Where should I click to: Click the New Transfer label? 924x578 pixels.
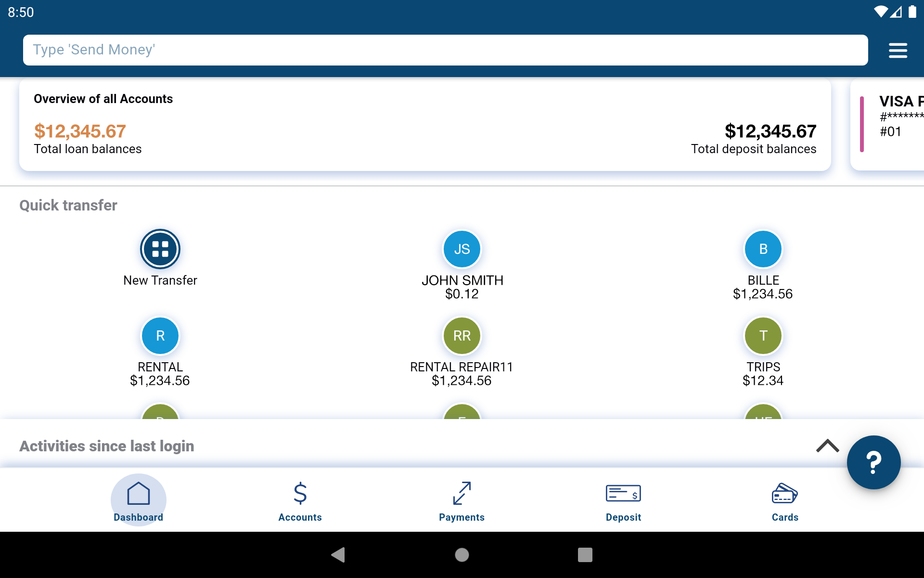tap(160, 280)
